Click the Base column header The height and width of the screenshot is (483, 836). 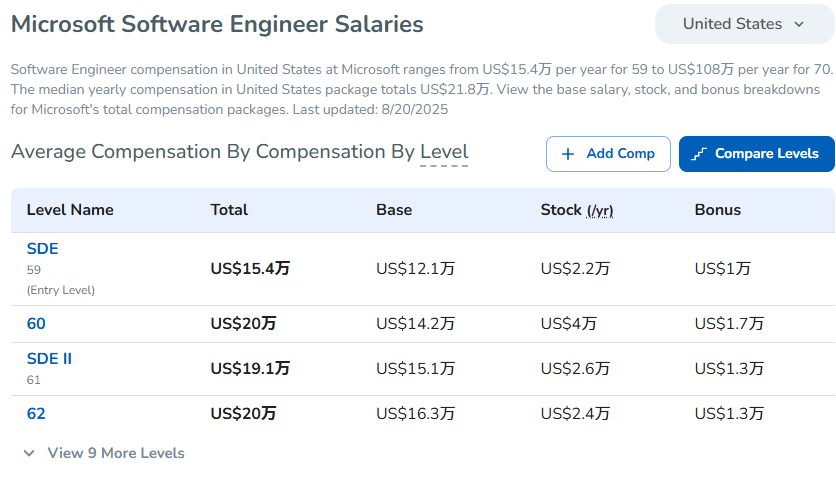coord(394,210)
